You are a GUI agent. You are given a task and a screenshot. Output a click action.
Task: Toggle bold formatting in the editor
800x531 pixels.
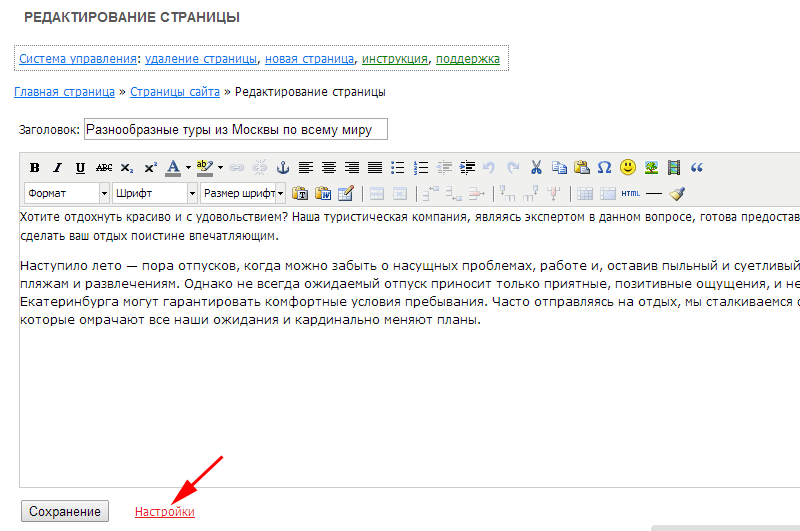(34, 168)
